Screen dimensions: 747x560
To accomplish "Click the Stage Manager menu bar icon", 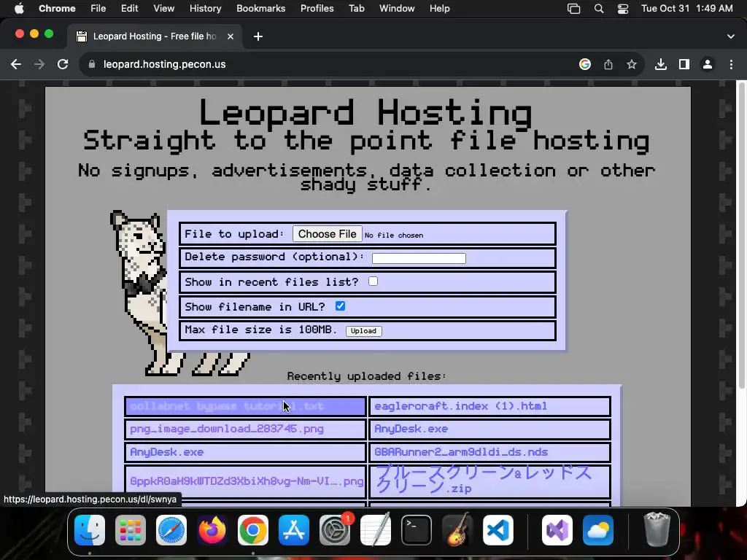I will click(573, 9).
